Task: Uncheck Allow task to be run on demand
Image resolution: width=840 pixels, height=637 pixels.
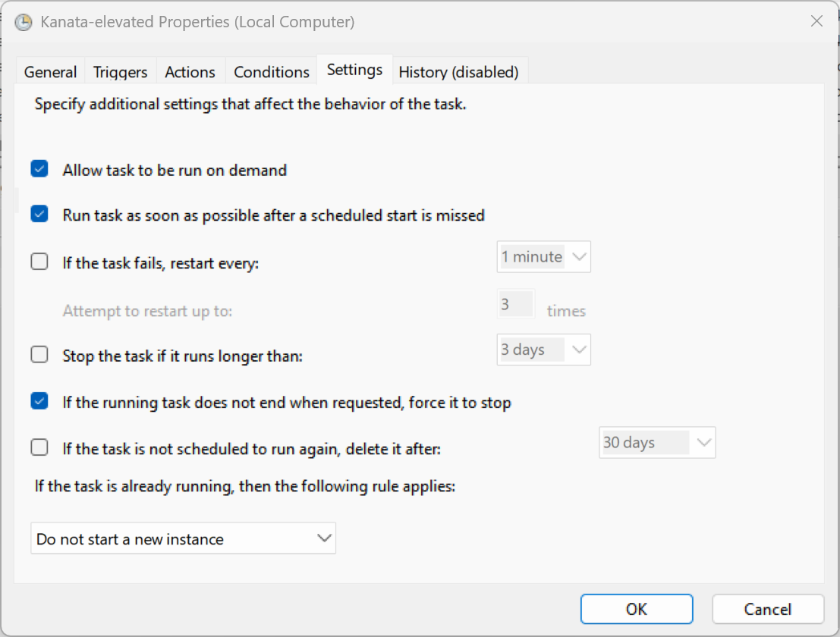Action: point(39,170)
